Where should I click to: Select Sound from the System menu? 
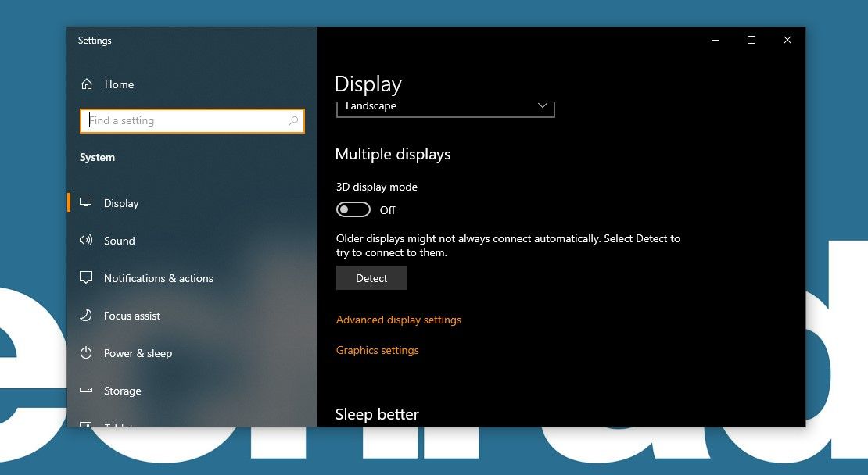click(x=119, y=240)
